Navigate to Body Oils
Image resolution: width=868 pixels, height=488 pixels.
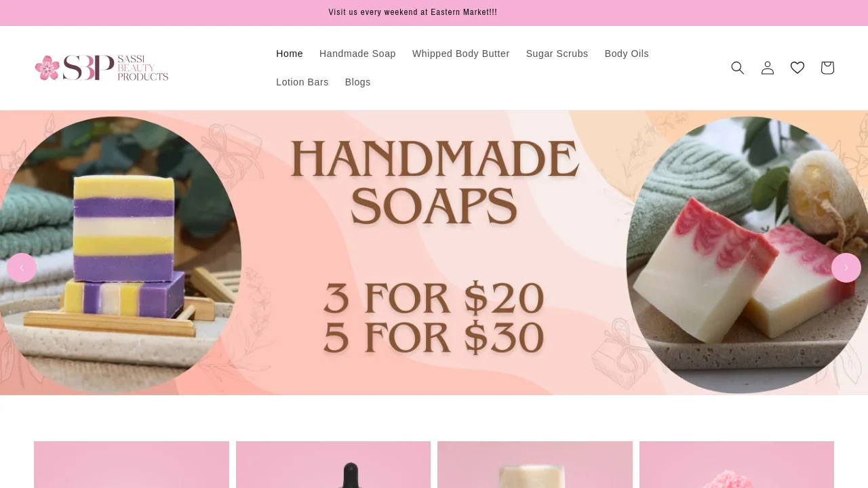[x=627, y=54]
